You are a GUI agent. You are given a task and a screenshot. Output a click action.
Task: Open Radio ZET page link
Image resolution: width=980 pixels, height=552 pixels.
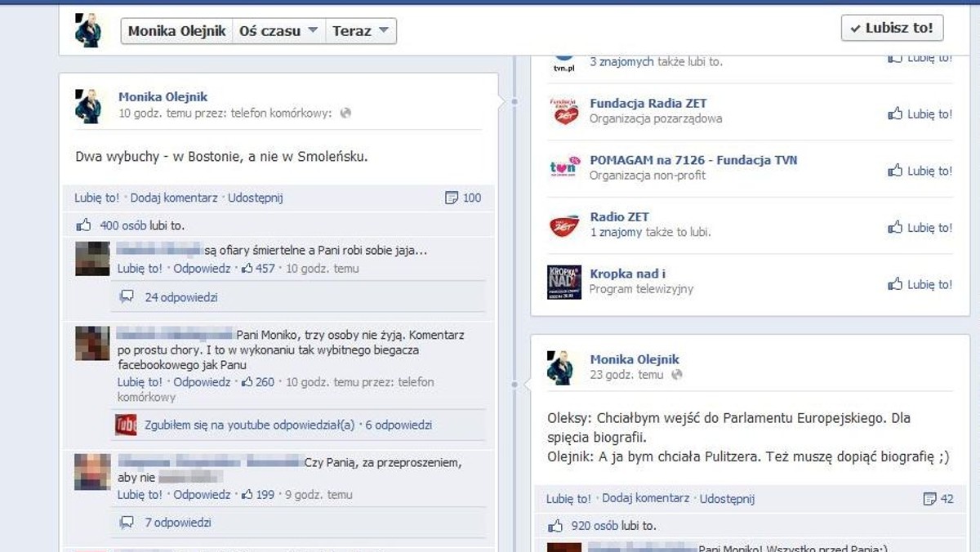[x=619, y=217]
